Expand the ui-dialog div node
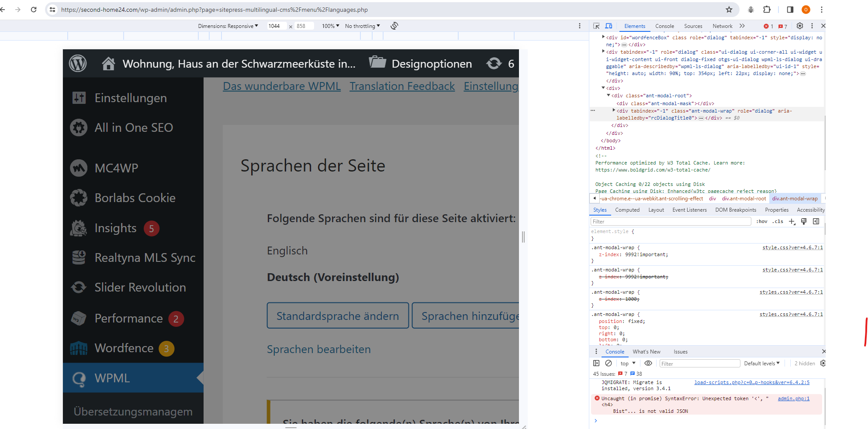 pyautogui.click(x=603, y=51)
